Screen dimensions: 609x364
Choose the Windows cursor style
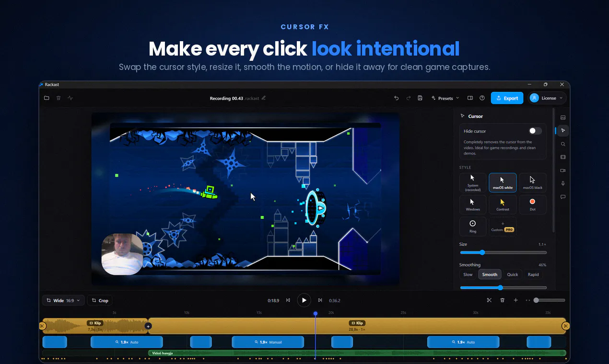(473, 205)
